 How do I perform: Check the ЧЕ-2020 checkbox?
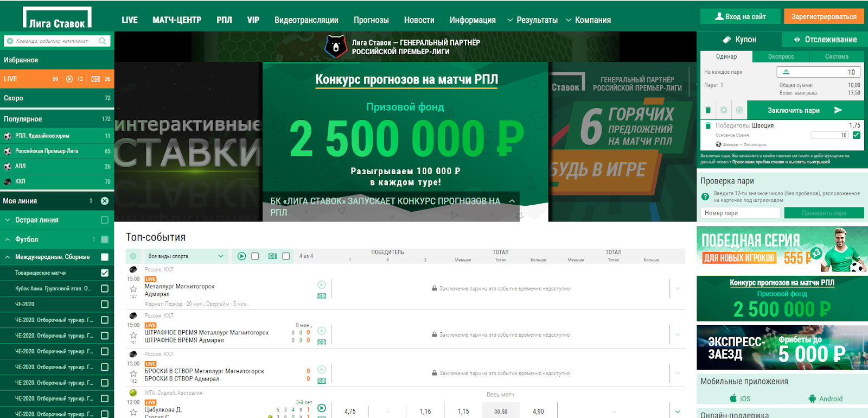[x=105, y=304]
